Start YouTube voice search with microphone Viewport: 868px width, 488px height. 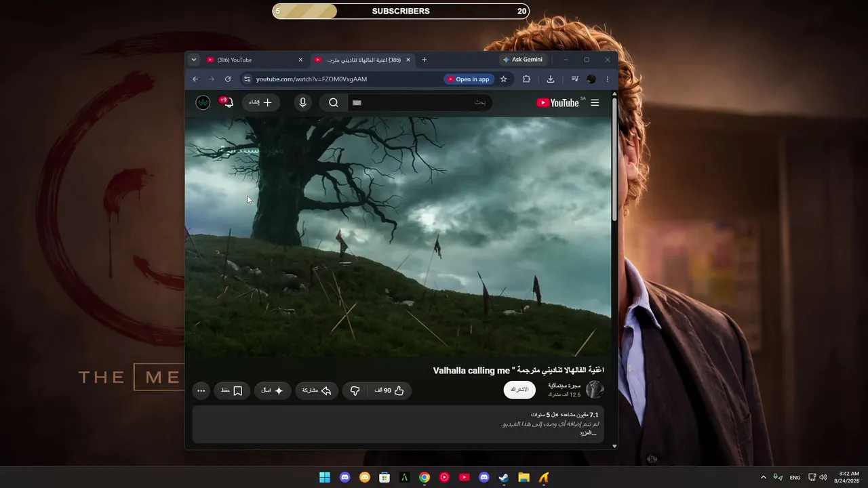pyautogui.click(x=303, y=102)
